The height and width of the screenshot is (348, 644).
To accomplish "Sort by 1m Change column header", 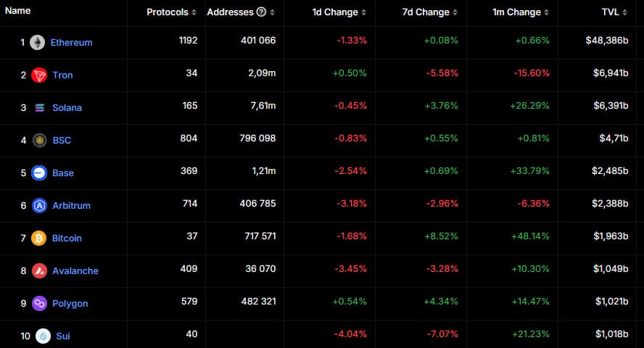I will tap(521, 12).
